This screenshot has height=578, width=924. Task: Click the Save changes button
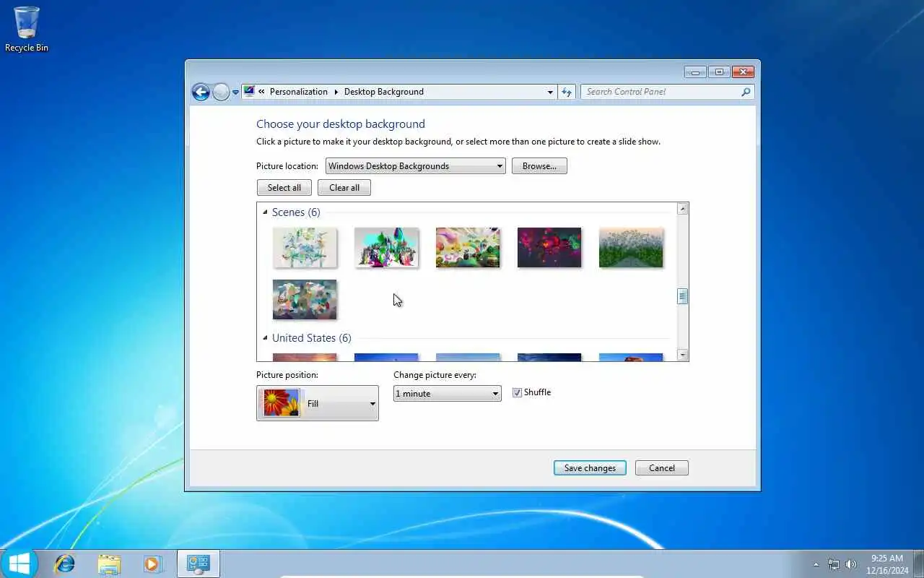coord(590,468)
